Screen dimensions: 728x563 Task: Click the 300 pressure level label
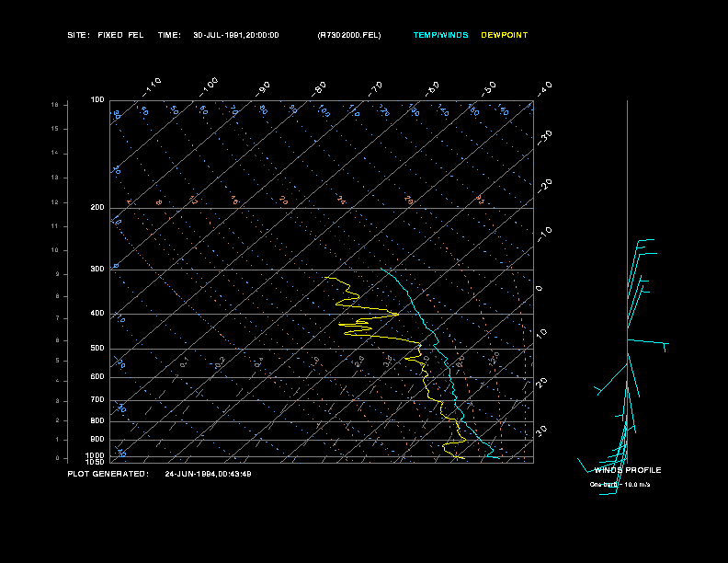[97, 269]
